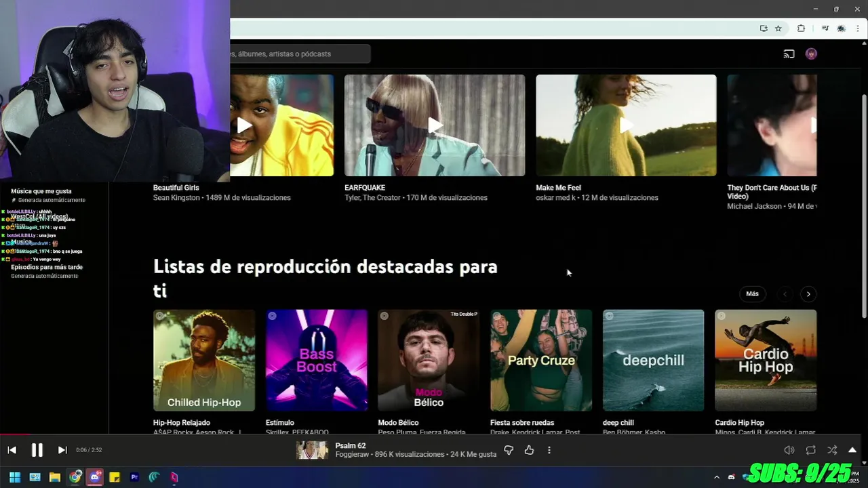This screenshot has height=488, width=868.
Task: Open Adobe Premiere Pro from taskbar
Action: tap(134, 477)
